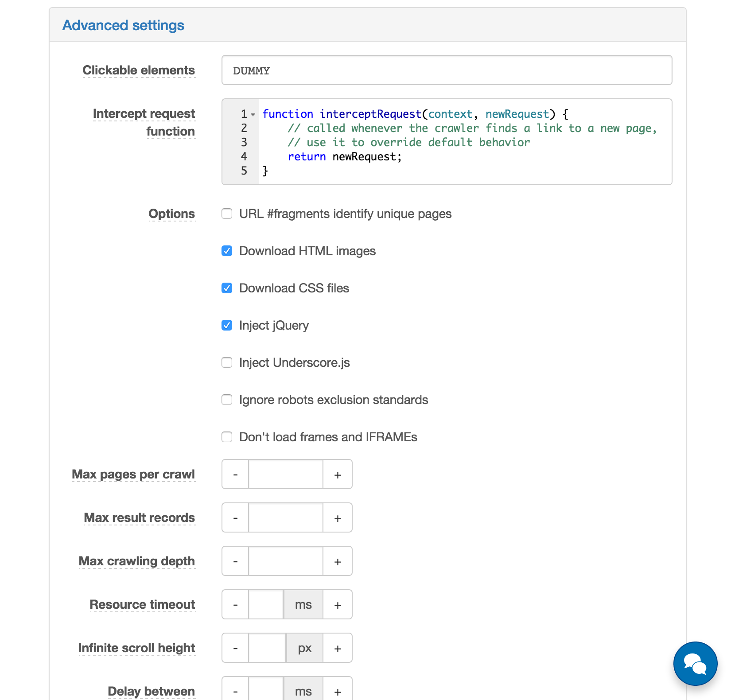Click the Max crawling depth label
This screenshot has width=731, height=700.
136,561
